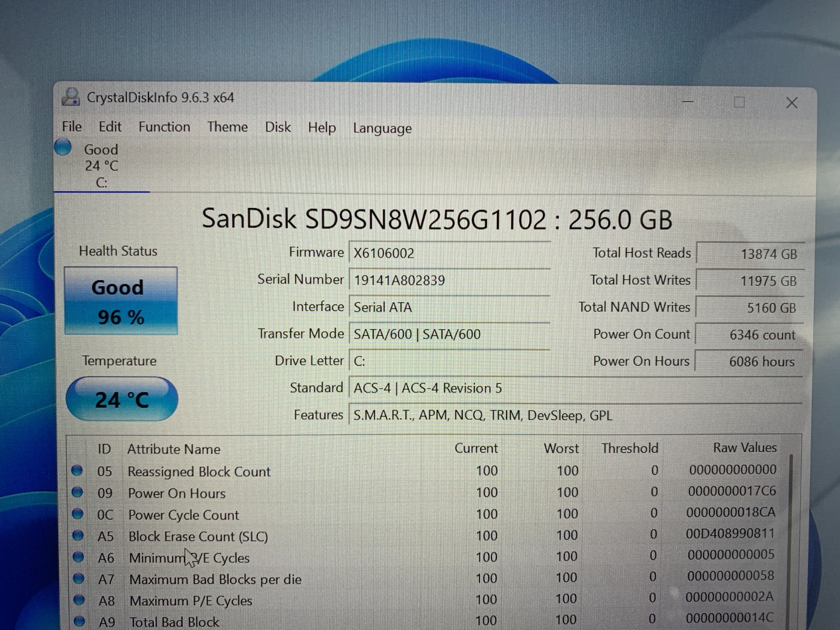Click the Interface field Serial ATA
The width and height of the screenshot is (840, 630).
449,307
